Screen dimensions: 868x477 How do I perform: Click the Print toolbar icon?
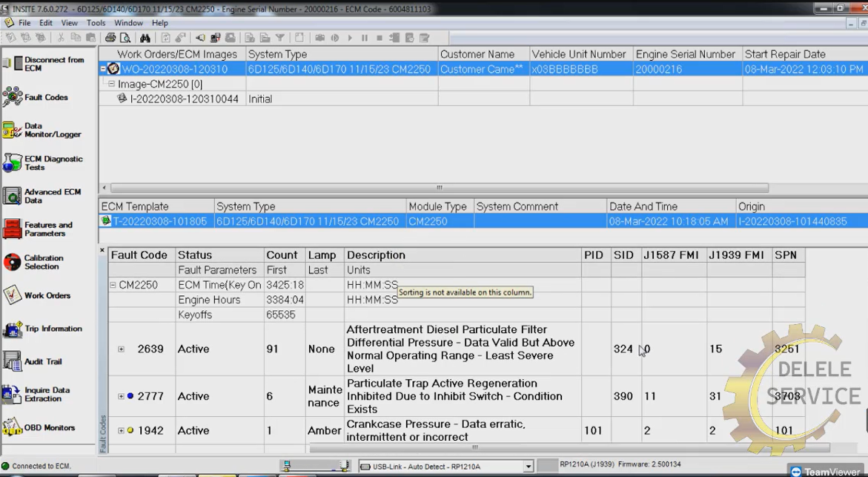[x=110, y=38]
